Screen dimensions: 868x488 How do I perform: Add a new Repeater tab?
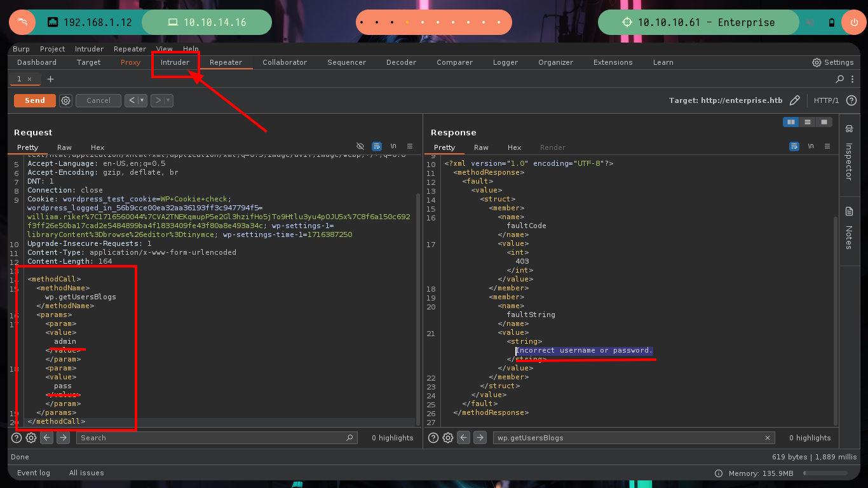(x=50, y=79)
